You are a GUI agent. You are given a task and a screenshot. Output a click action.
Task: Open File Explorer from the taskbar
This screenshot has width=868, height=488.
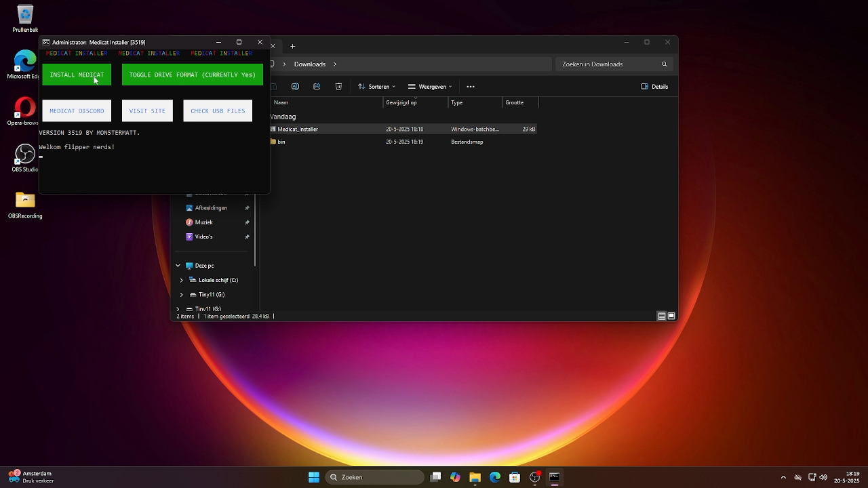point(475,477)
